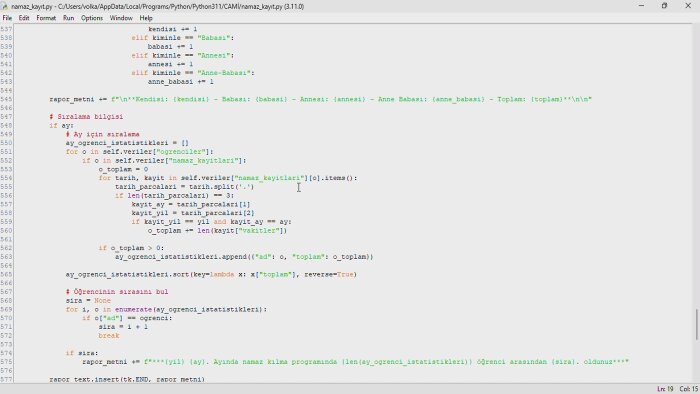Image resolution: width=700 pixels, height=394 pixels.
Task: Click line 545 'rapor_metni +=' assignment
Action: pyautogui.click(x=78, y=100)
